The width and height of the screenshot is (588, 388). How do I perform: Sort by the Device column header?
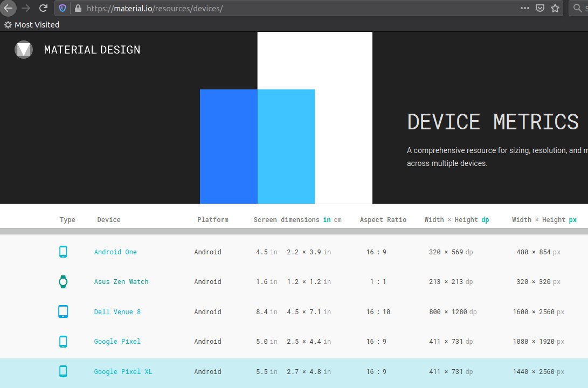(x=109, y=220)
